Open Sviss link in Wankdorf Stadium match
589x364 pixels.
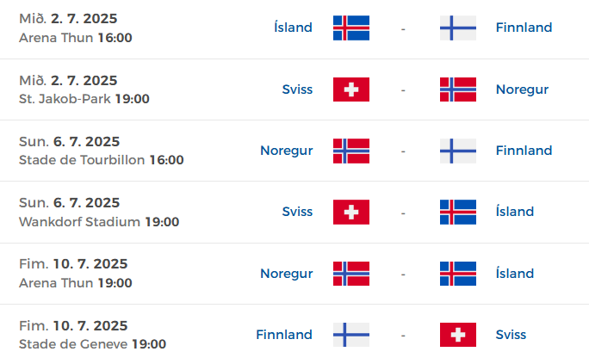point(297,212)
